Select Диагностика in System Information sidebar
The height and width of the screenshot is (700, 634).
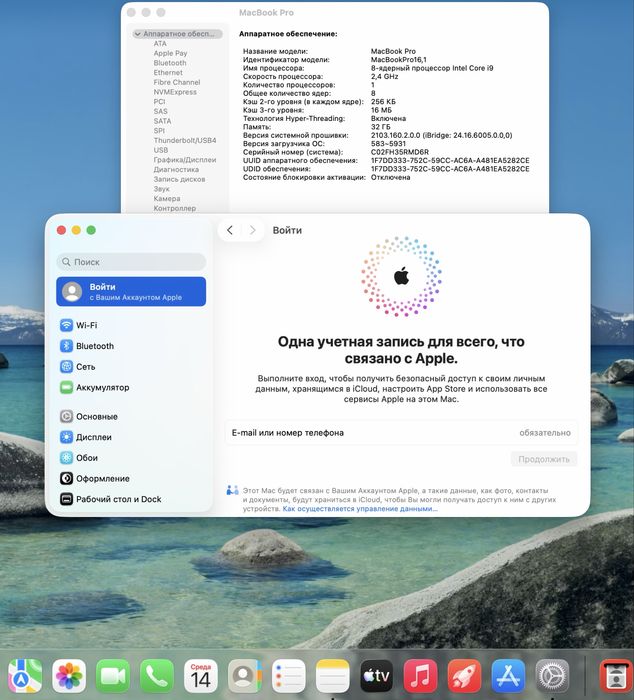pyautogui.click(x=176, y=170)
